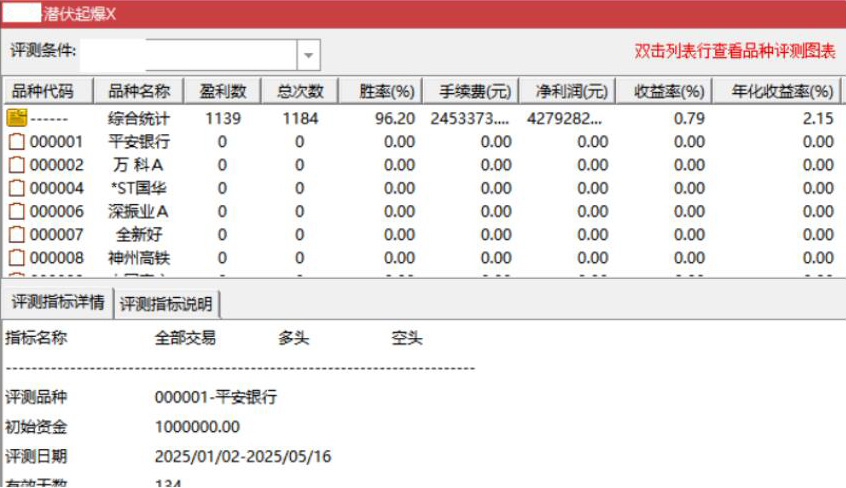846x488 pixels.
Task: Click the 评测日期 label in details
Action: click(36, 457)
